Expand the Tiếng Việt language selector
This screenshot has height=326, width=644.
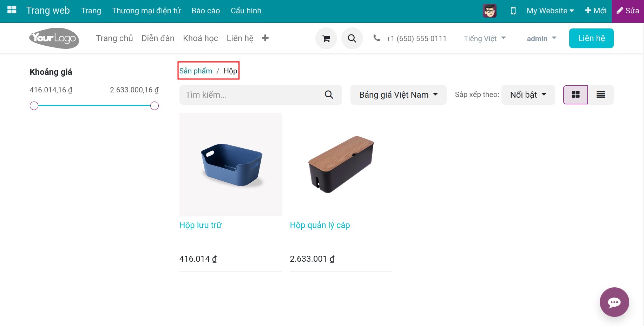[x=484, y=39]
